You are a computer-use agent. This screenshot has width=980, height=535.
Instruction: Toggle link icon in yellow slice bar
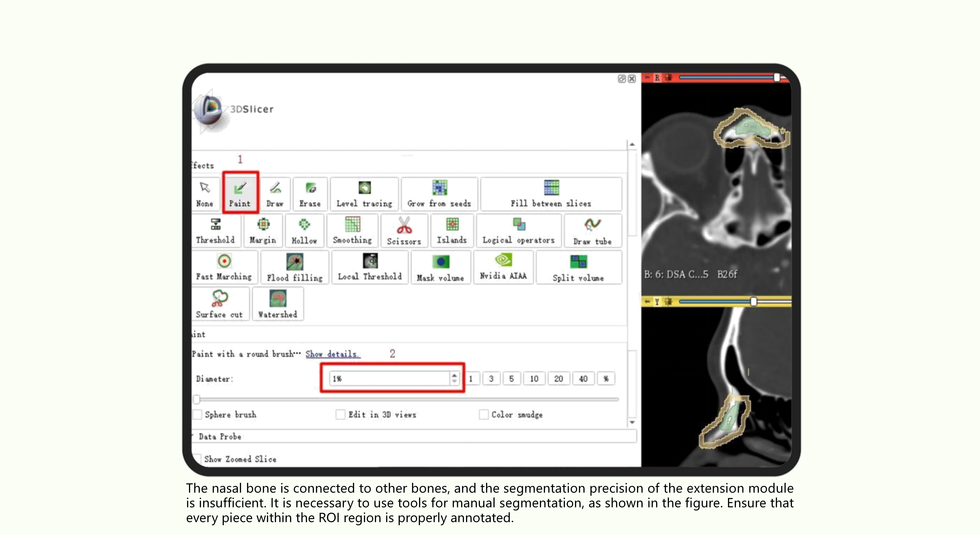click(668, 301)
